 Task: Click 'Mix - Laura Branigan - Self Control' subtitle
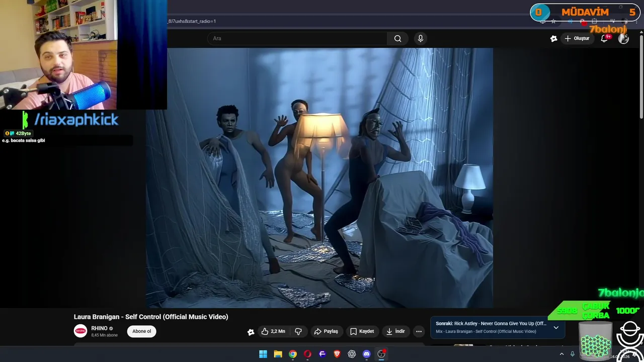tap(486, 331)
